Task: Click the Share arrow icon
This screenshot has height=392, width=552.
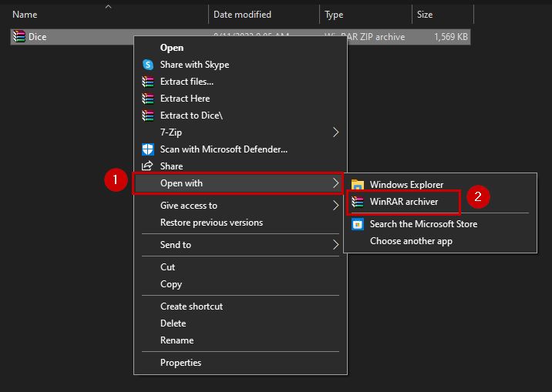Action: click(148, 166)
